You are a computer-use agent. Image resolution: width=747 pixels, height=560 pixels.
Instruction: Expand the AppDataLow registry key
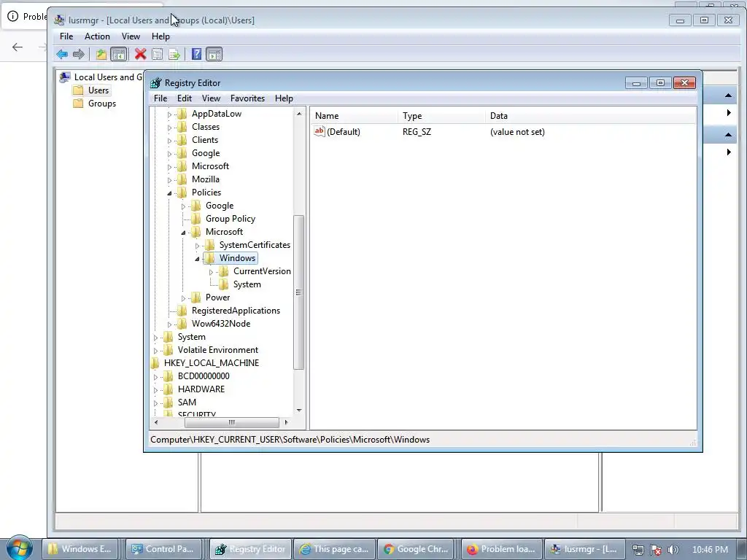point(169,114)
